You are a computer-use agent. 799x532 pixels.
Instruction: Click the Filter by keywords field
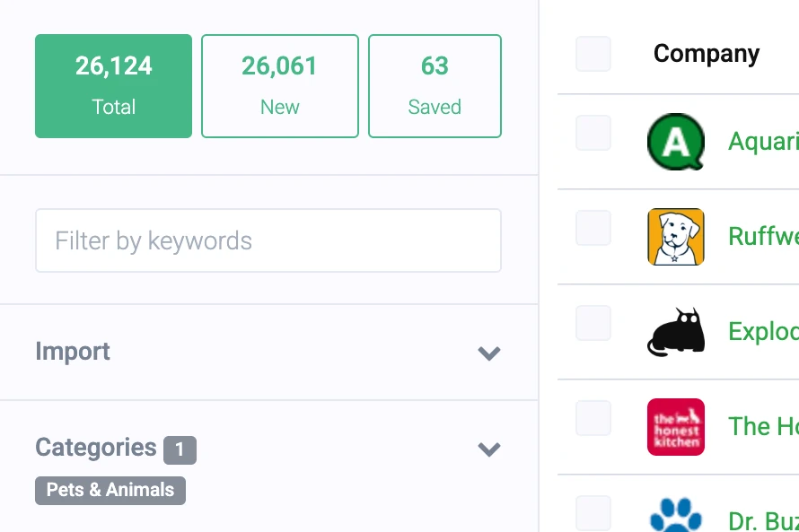click(268, 240)
